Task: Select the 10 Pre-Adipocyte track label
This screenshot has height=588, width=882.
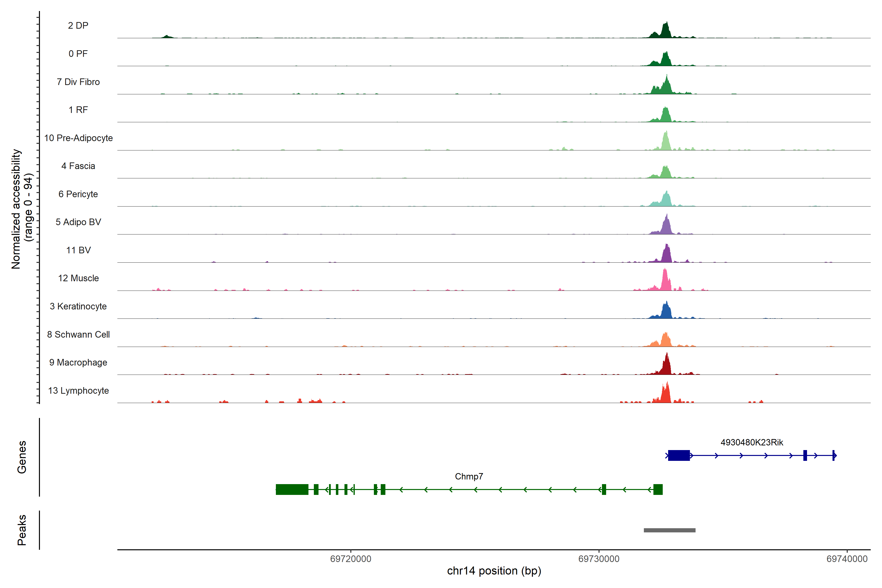Action: (x=78, y=138)
